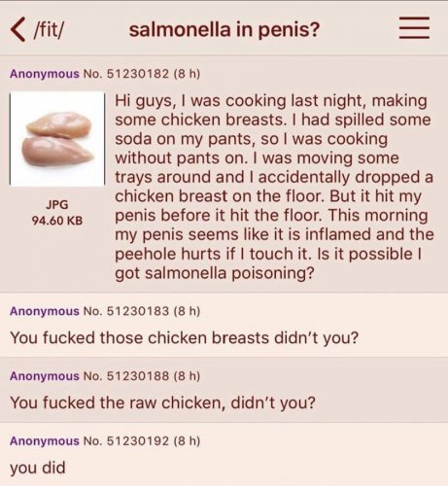Image resolution: width=448 pixels, height=486 pixels.
Task: Tap the 8 h timestamp on last reply
Action: [187, 441]
